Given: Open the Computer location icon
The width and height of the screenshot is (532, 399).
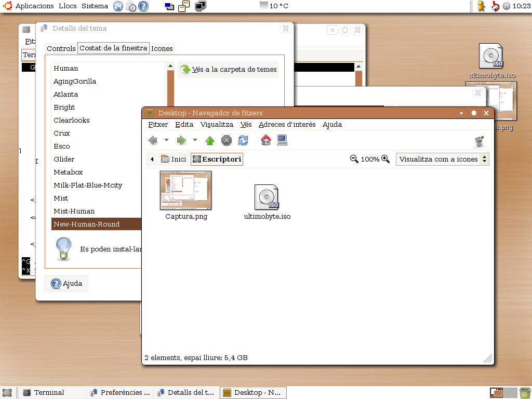Looking at the screenshot, I should [282, 140].
